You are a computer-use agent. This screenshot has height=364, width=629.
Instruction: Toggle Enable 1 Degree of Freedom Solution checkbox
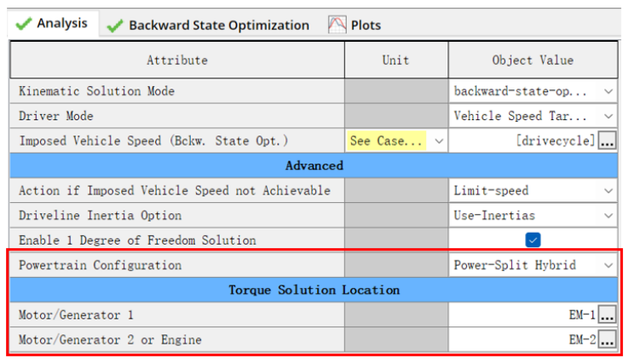click(533, 240)
